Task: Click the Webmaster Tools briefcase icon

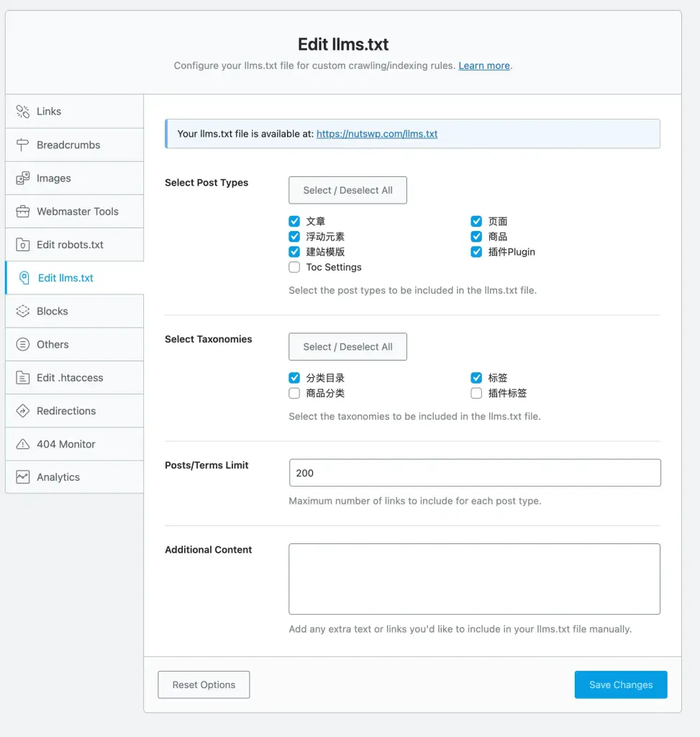Action: click(x=23, y=212)
